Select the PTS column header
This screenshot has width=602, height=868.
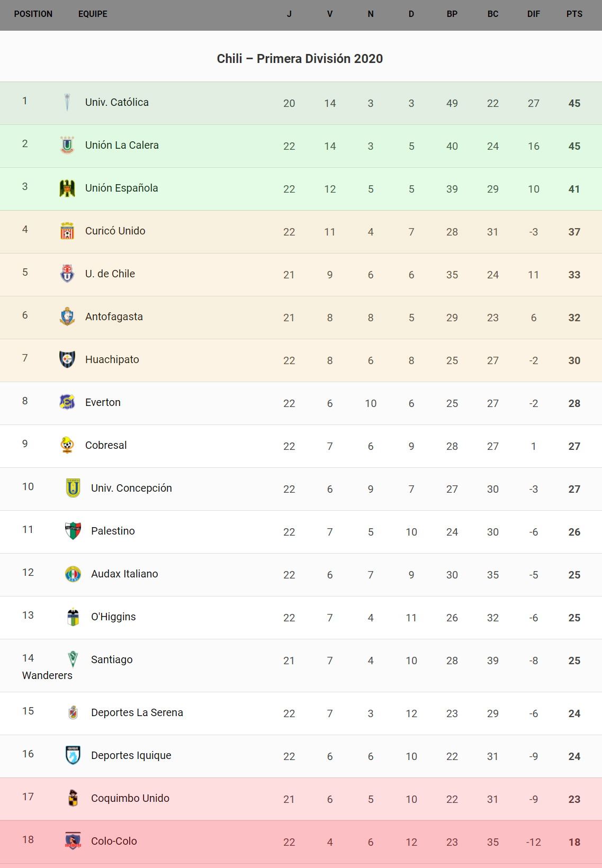click(x=574, y=14)
